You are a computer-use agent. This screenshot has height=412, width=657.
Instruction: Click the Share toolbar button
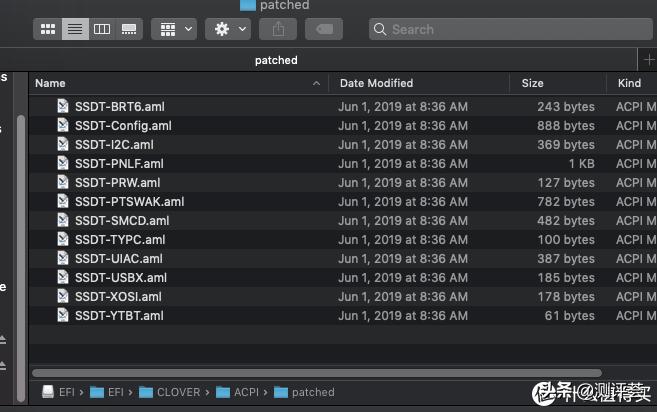[x=279, y=29]
